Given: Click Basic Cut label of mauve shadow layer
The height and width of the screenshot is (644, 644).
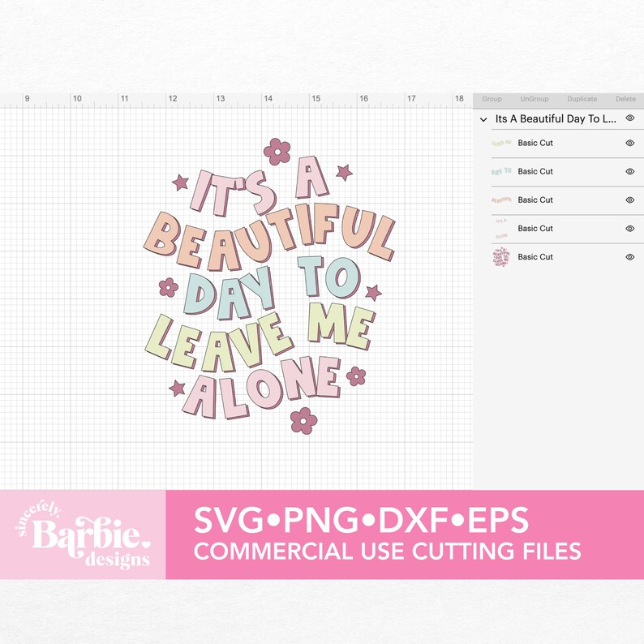Looking at the screenshot, I should pyautogui.click(x=535, y=257).
